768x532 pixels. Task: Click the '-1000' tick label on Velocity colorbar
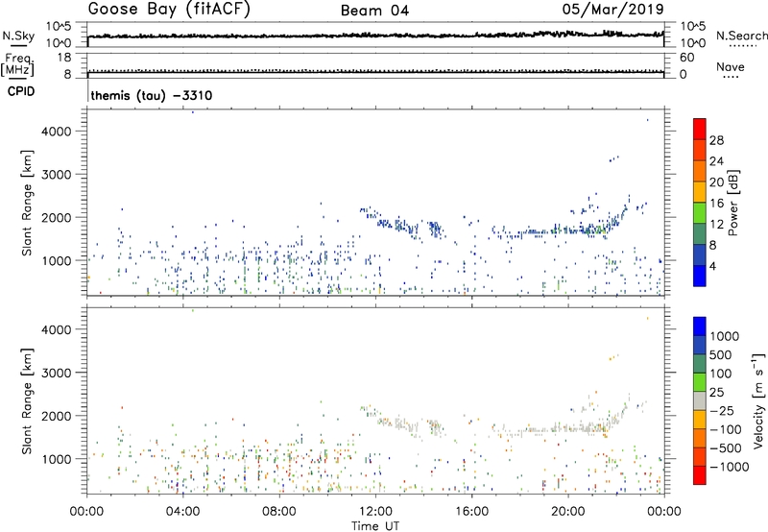(x=729, y=467)
